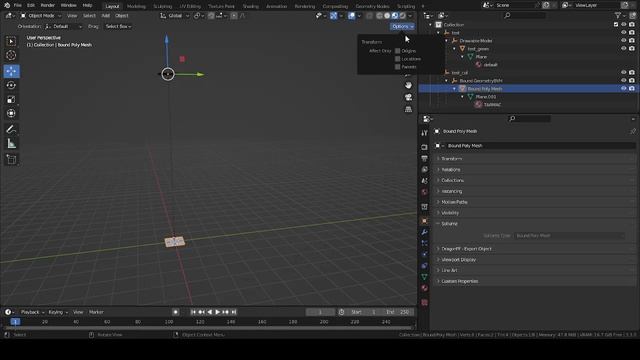Open Marker menu in timeline
640x360 pixels.
click(x=96, y=312)
